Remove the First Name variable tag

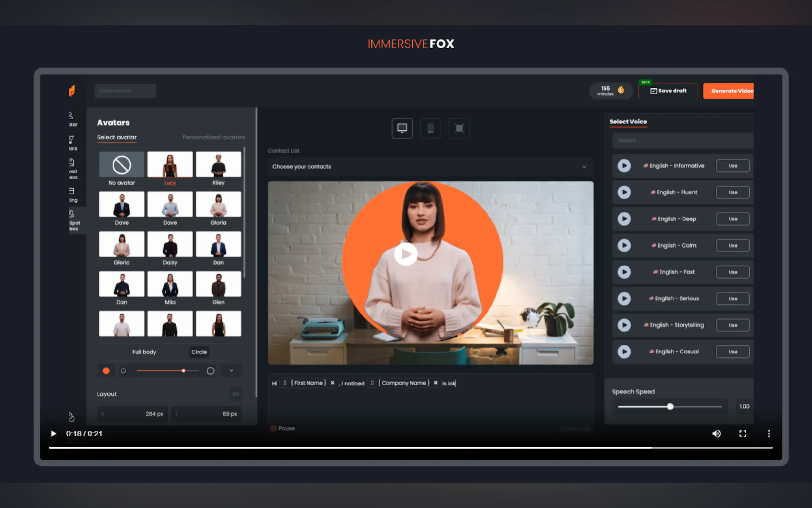(x=332, y=383)
